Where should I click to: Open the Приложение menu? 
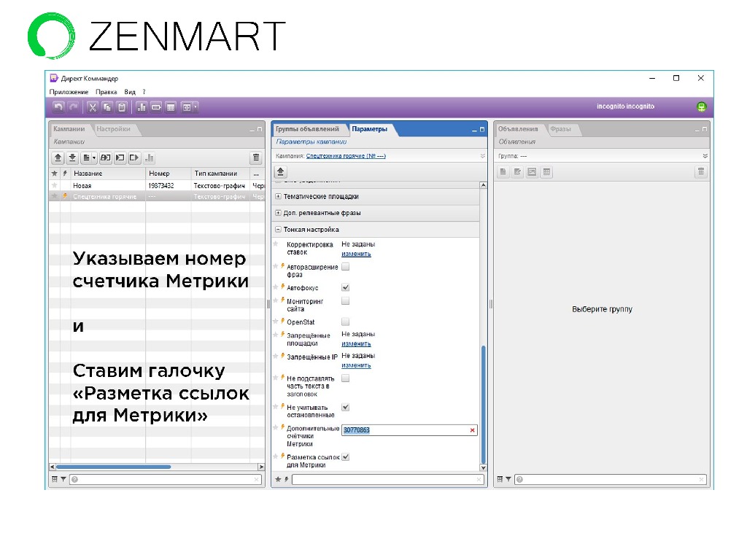tap(69, 92)
